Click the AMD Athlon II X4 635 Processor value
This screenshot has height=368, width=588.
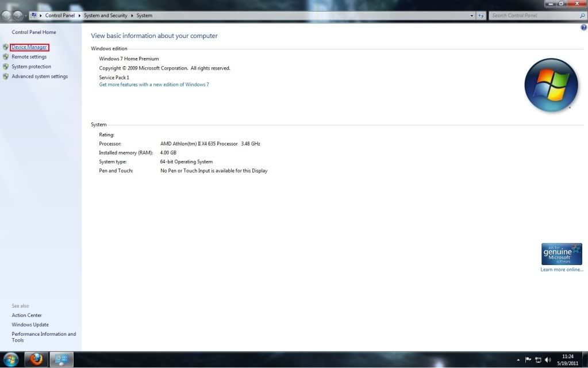click(210, 144)
